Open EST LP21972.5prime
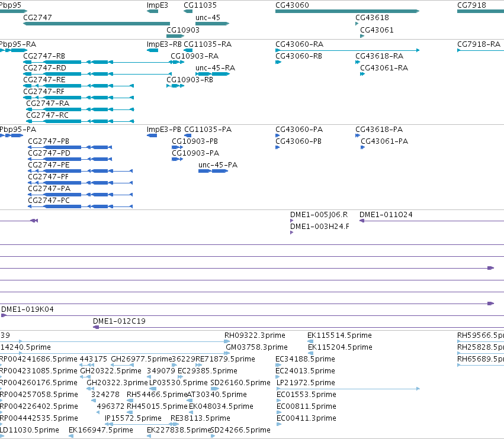The width and height of the screenshot is (504, 439). click(306, 383)
